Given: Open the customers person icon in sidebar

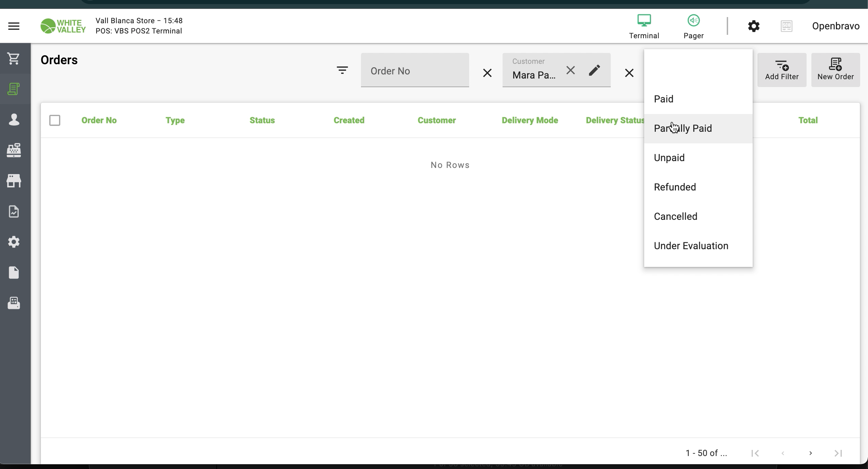Looking at the screenshot, I should (14, 119).
